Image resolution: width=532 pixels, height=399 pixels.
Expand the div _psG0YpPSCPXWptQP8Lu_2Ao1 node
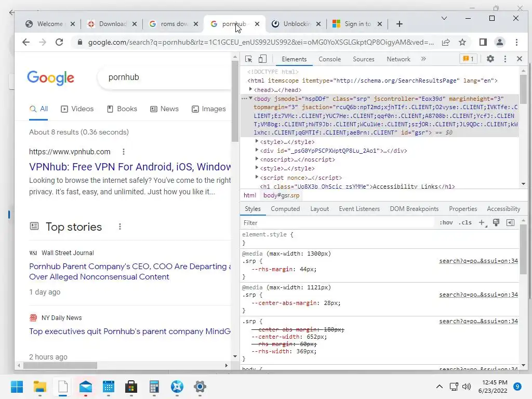coord(257,150)
